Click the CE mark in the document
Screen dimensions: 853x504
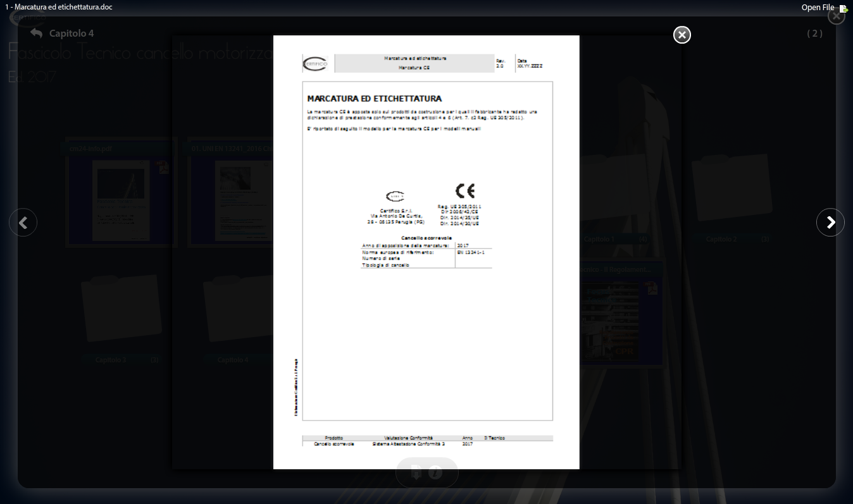(464, 191)
